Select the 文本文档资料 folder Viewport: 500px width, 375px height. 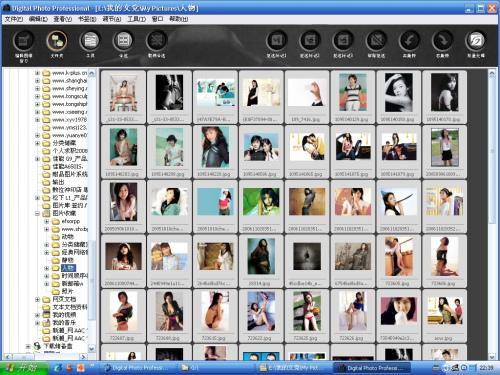(x=70, y=307)
